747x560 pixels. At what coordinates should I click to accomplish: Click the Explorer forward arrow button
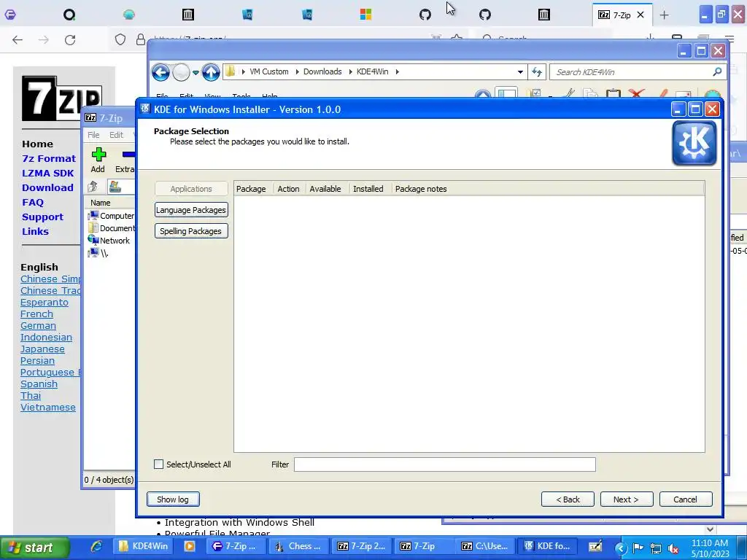[181, 72]
